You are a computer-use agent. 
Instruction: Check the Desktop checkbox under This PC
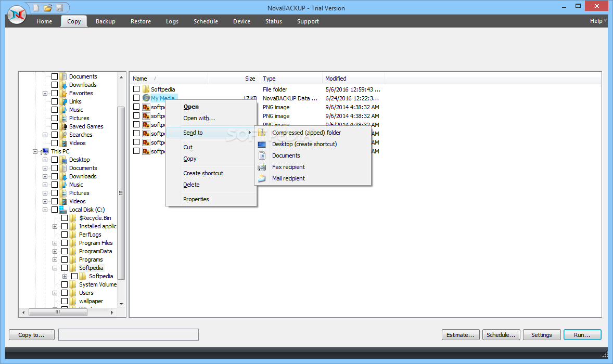pos(55,160)
